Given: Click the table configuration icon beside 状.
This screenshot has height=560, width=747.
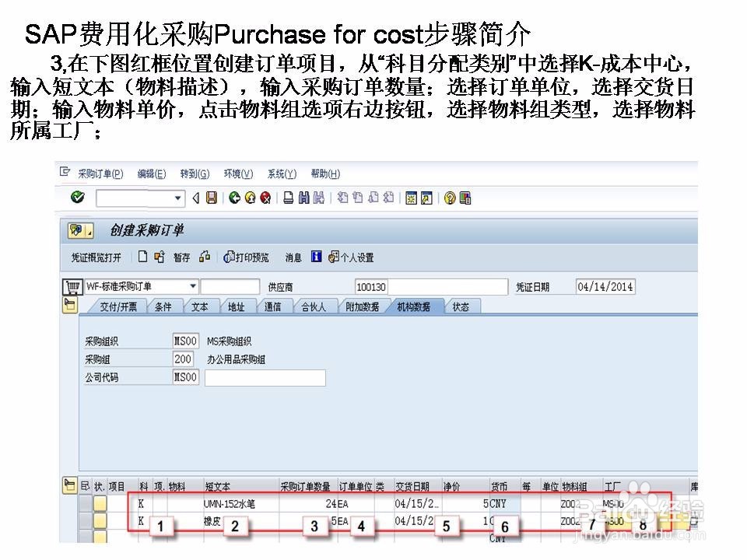Looking at the screenshot, I should tap(86, 485).
